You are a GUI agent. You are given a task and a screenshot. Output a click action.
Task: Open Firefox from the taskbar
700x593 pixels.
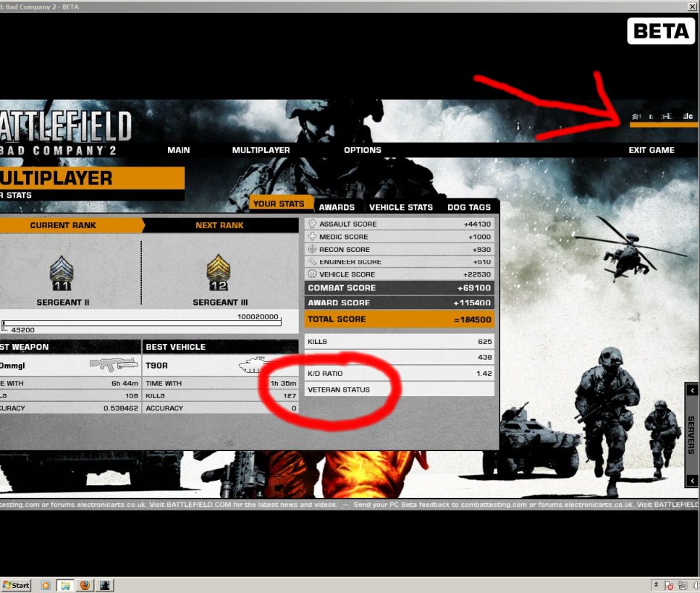tap(85, 585)
